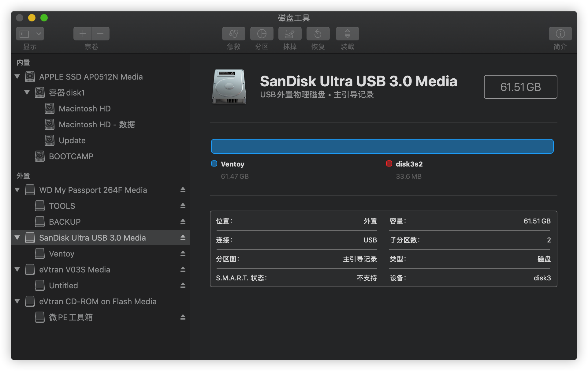The width and height of the screenshot is (588, 371).
Task: Collapse the APPLE SSD AP0512N Media tree
Action: 17,77
